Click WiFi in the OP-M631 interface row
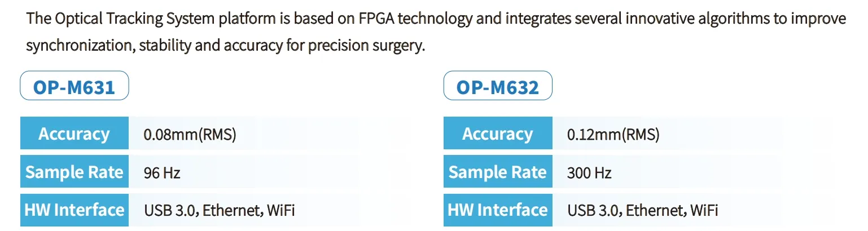 [x=281, y=211]
